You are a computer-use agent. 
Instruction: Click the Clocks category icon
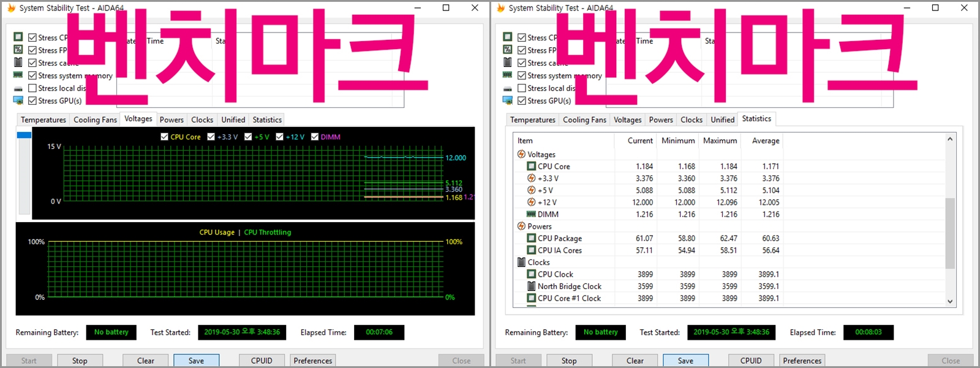click(521, 262)
